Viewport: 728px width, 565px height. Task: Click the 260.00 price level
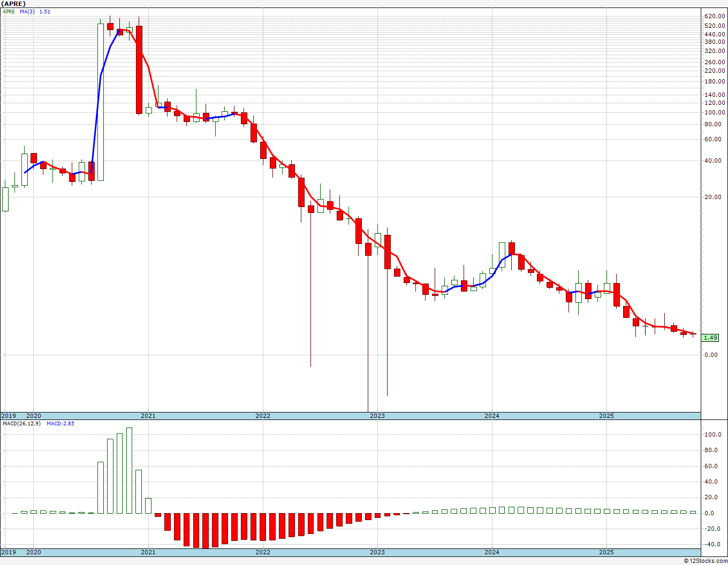(715, 62)
